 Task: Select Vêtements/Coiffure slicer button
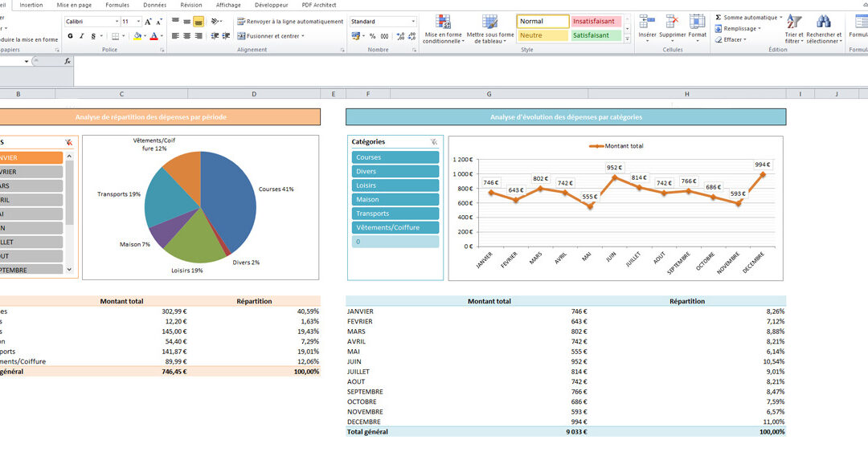pyautogui.click(x=395, y=227)
